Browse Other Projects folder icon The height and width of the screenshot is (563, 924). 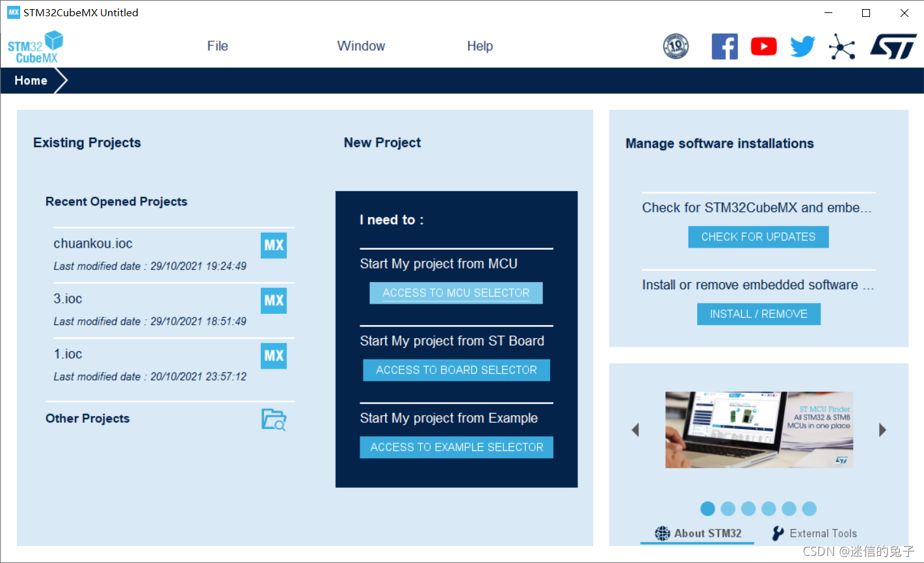point(274,419)
